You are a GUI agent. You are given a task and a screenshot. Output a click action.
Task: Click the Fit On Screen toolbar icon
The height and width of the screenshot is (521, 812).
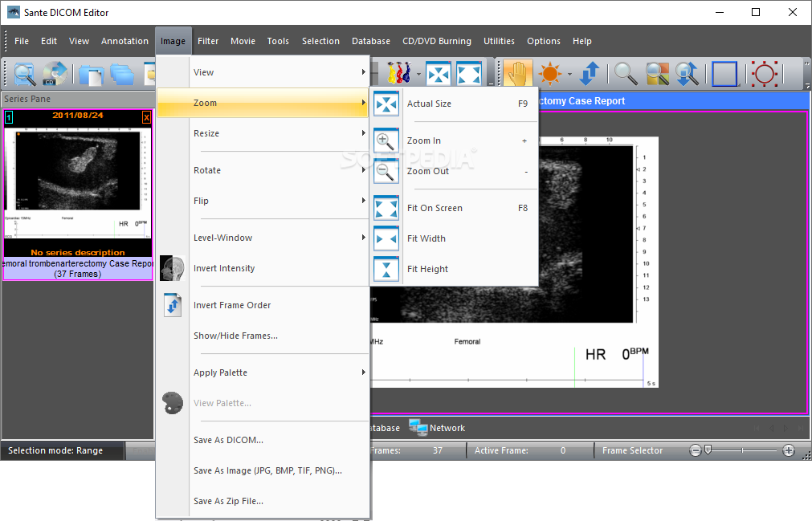[x=469, y=74]
